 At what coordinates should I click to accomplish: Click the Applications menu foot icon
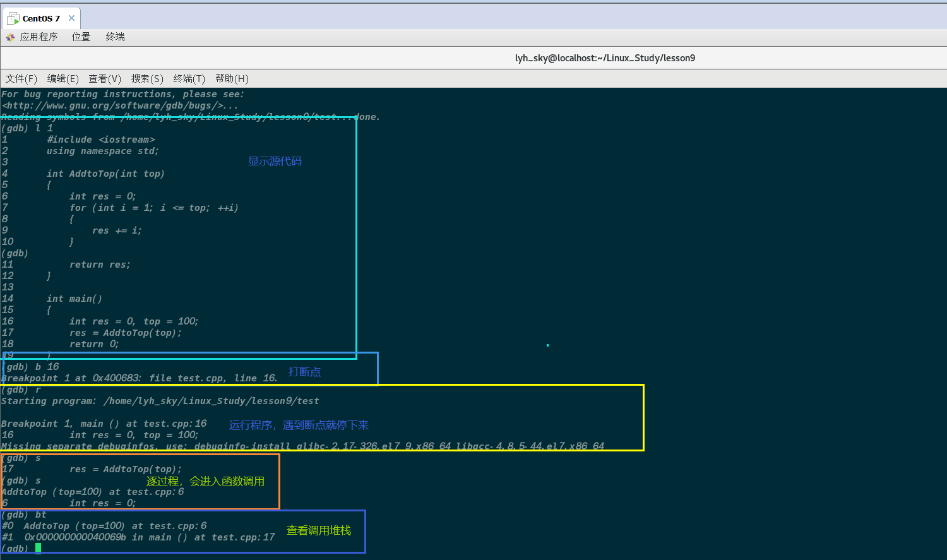(x=10, y=37)
